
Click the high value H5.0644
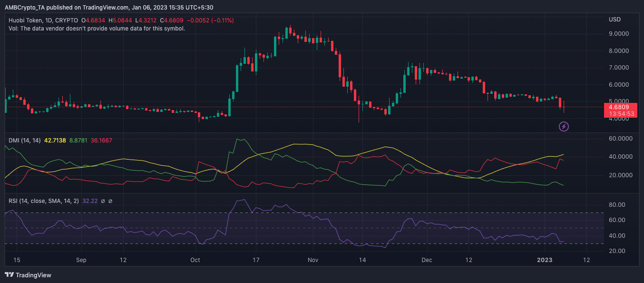click(121, 20)
